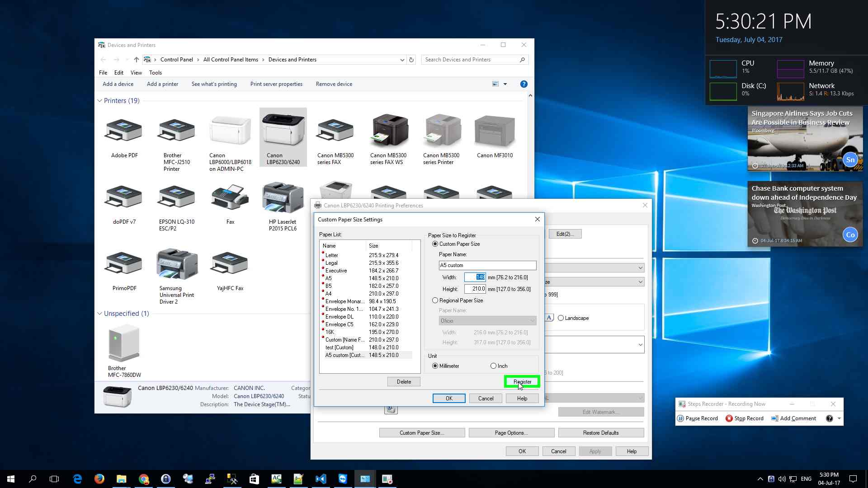Open Singapore Airlines news tile
Screen dimensions: 868x488
point(805,139)
